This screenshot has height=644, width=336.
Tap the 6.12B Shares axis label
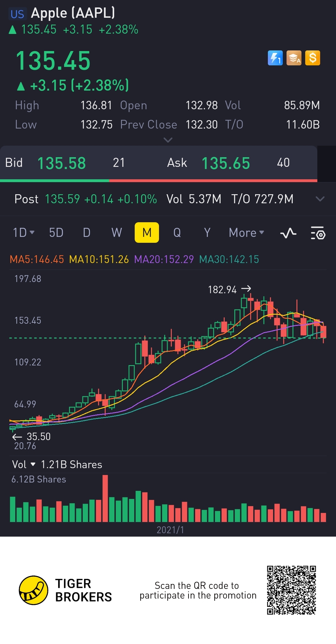(x=39, y=479)
